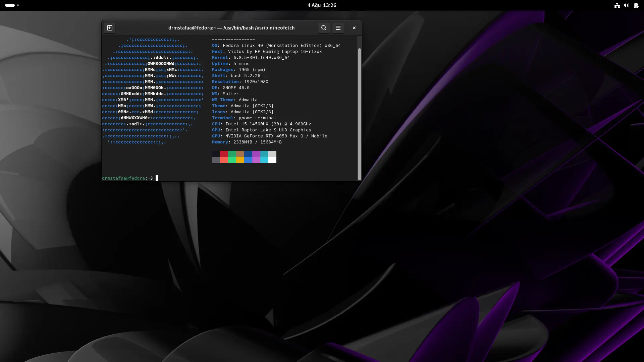This screenshot has width=644, height=362.
Task: Close the terminal window
Action: tap(354, 28)
